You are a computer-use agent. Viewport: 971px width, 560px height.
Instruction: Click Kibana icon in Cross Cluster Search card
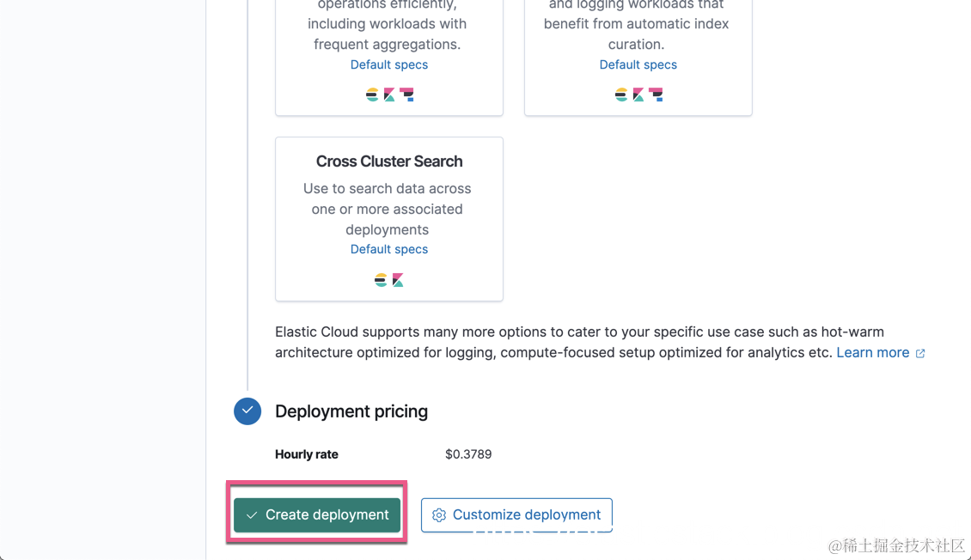(x=398, y=280)
